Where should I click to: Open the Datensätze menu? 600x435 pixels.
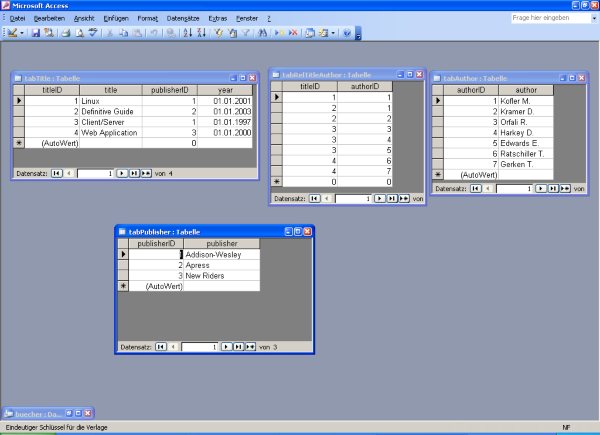pos(182,18)
